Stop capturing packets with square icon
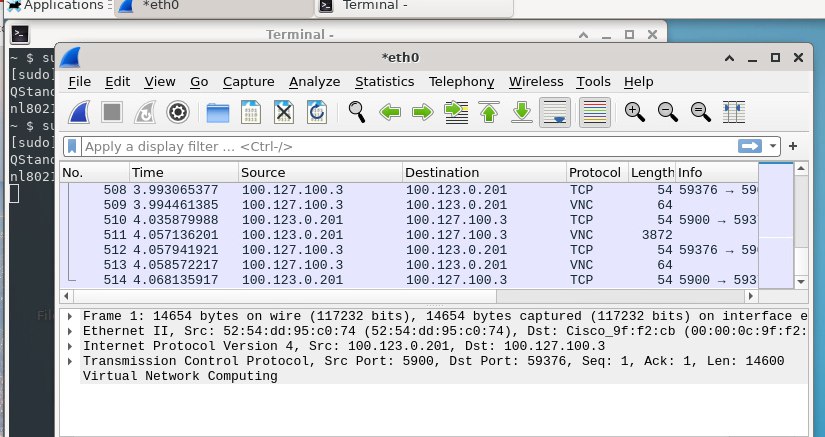Screen dimensions: 825x437 coord(112,112)
